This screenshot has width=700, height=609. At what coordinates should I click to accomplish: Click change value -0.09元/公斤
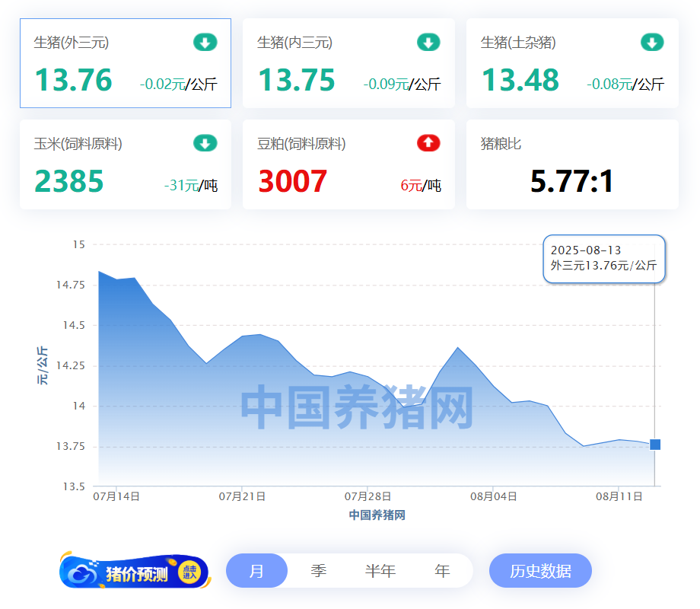[402, 84]
